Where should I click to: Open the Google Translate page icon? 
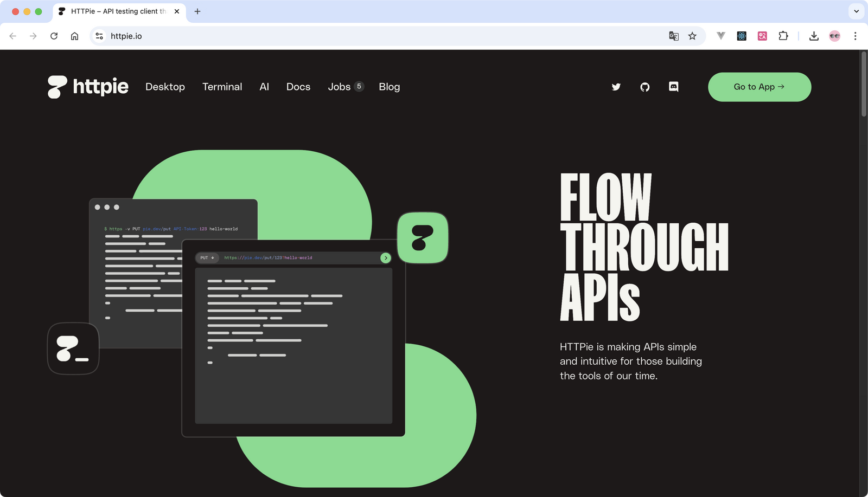pyautogui.click(x=674, y=36)
